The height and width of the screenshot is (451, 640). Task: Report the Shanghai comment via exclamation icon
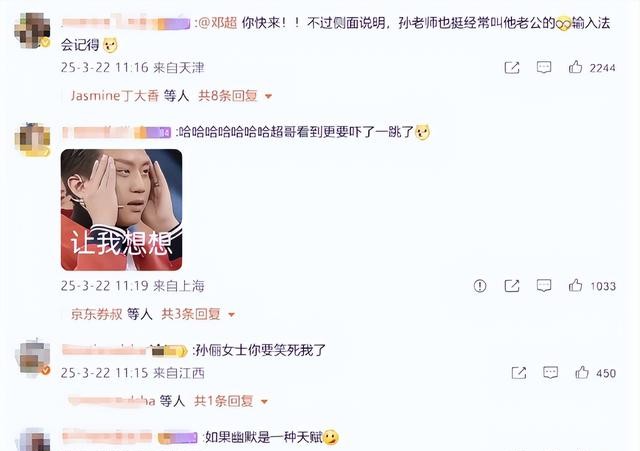point(480,286)
